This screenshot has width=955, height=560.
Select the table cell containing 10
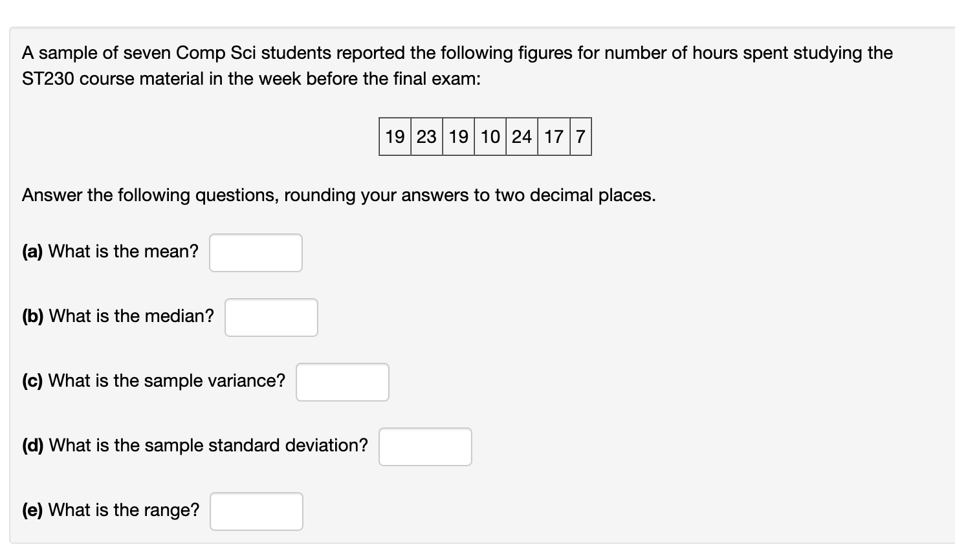(490, 136)
